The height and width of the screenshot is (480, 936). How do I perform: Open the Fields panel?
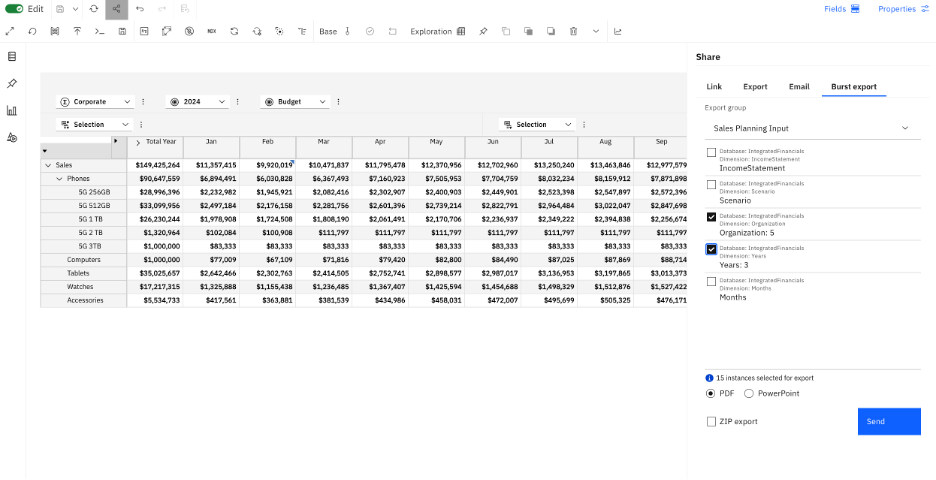(x=842, y=9)
